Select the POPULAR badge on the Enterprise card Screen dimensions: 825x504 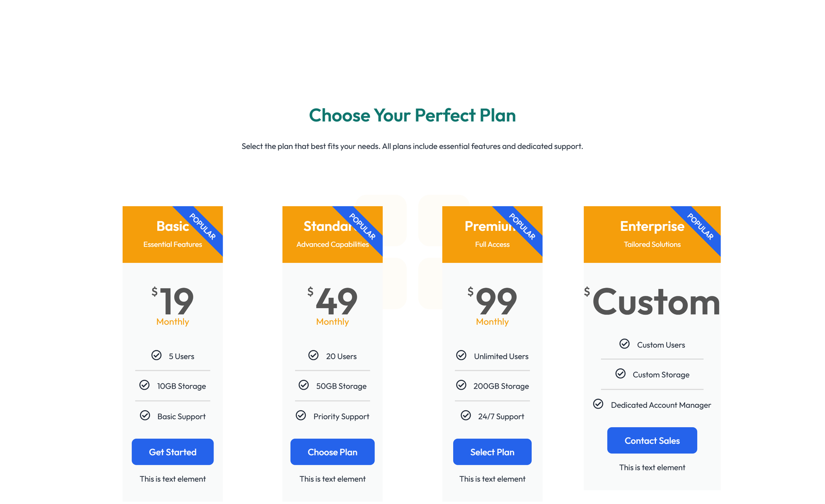[701, 227]
